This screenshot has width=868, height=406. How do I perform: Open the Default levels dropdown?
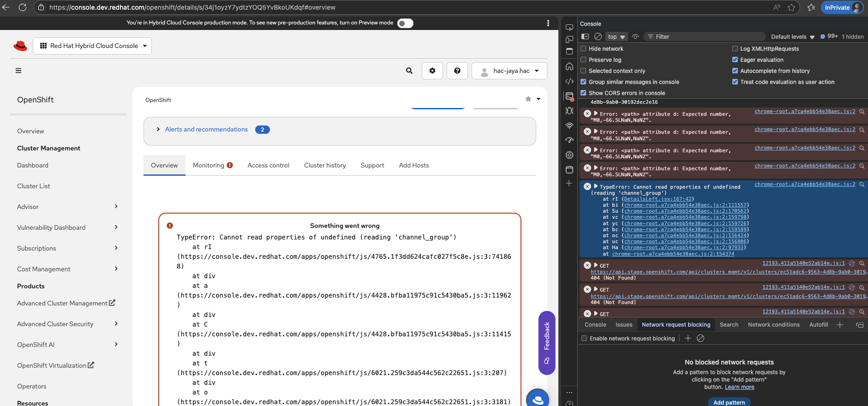pyautogui.click(x=792, y=37)
